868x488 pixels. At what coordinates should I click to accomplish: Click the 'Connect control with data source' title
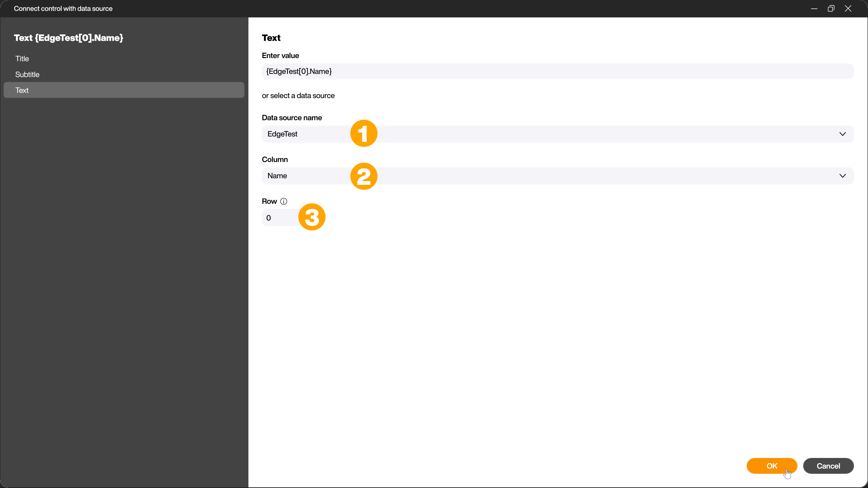63,8
